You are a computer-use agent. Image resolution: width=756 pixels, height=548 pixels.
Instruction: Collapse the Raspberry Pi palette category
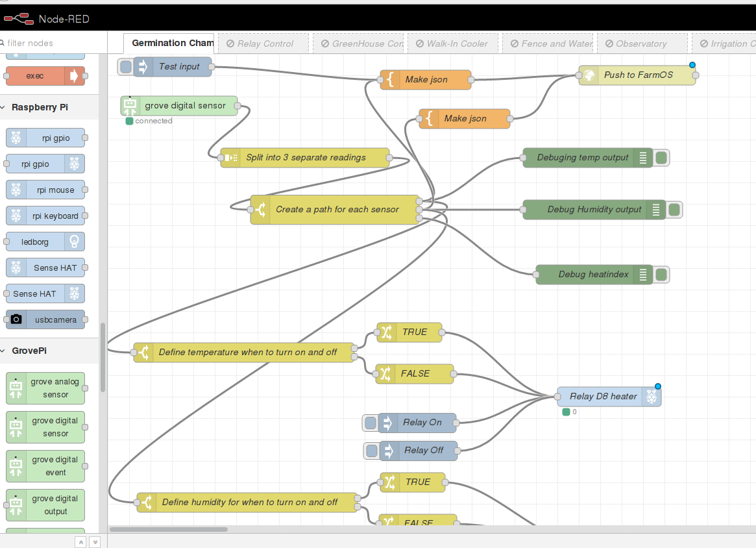pyautogui.click(x=39, y=107)
